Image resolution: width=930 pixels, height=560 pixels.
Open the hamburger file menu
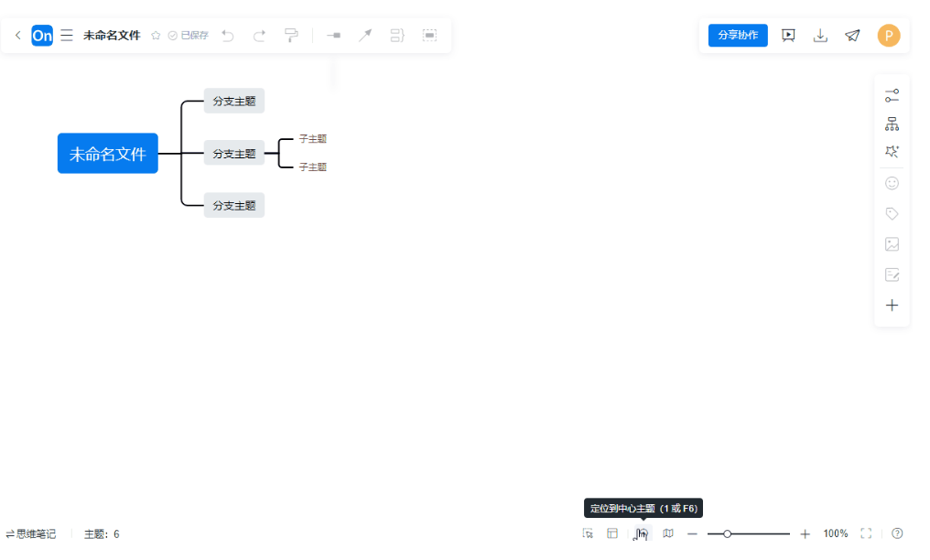click(x=66, y=35)
